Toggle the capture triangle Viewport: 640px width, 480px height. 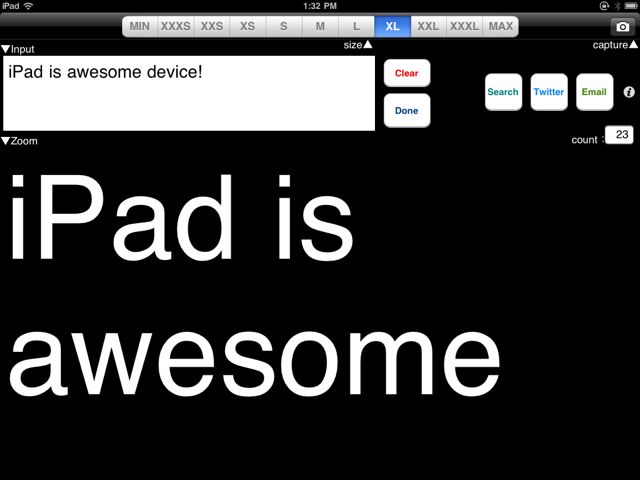[x=633, y=44]
